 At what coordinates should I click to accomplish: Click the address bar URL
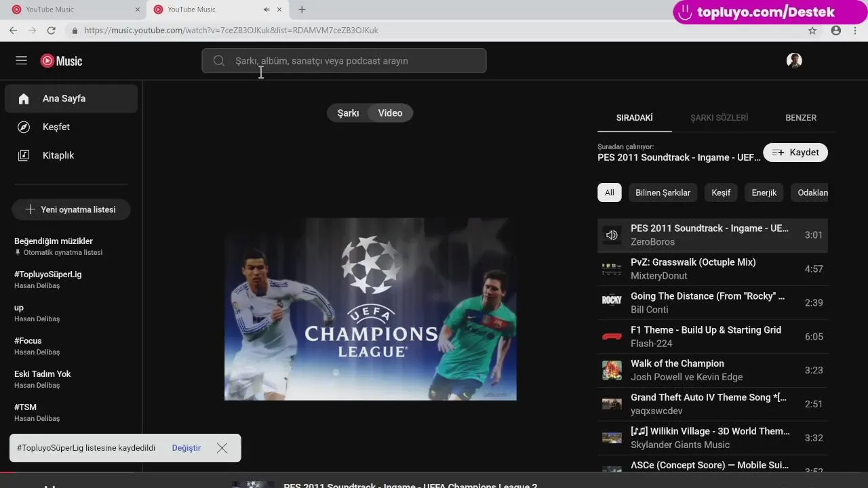click(x=231, y=30)
